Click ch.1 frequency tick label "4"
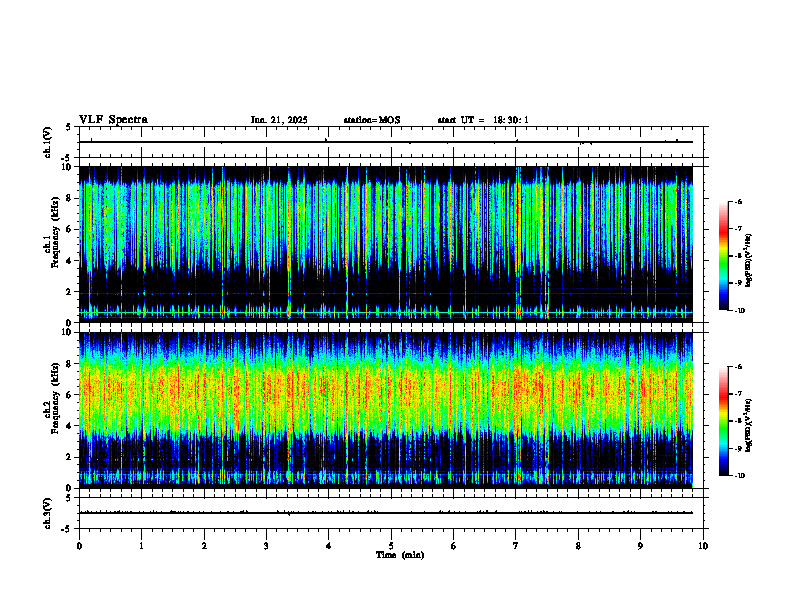792x612 pixels. (x=70, y=261)
